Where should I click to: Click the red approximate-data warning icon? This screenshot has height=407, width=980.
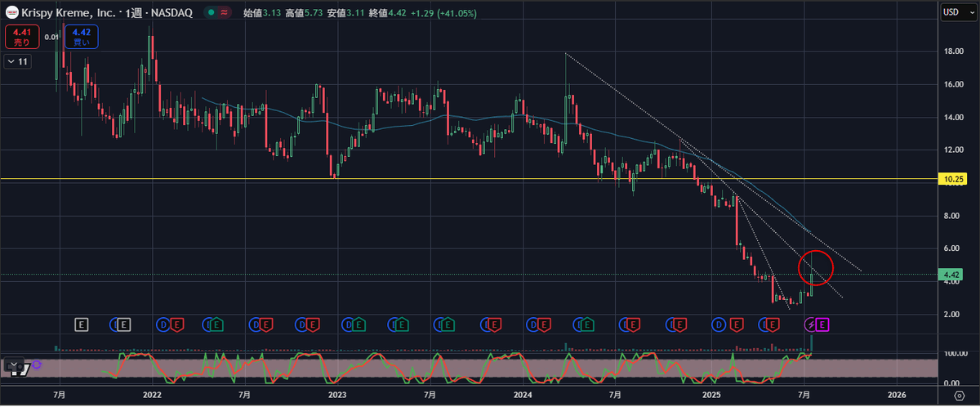pos(225,13)
